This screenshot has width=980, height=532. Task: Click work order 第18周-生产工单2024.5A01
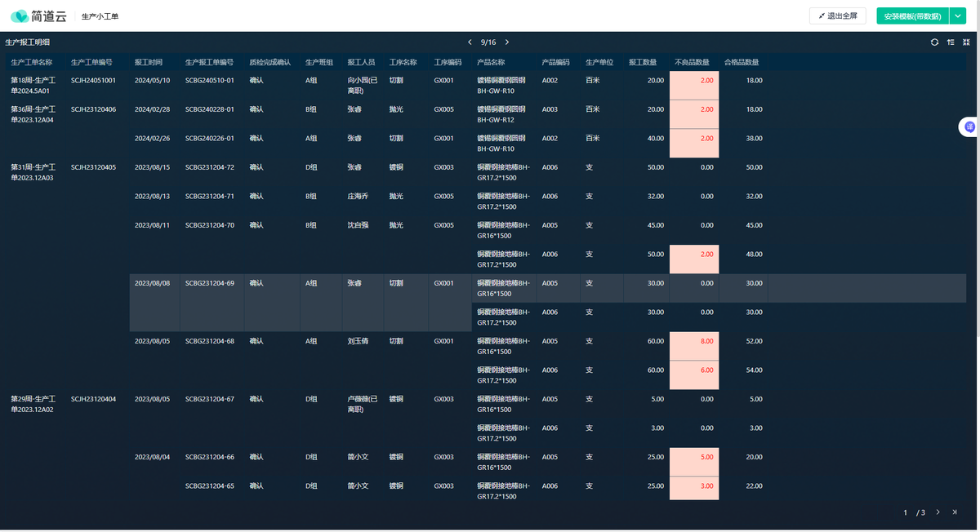(33, 86)
